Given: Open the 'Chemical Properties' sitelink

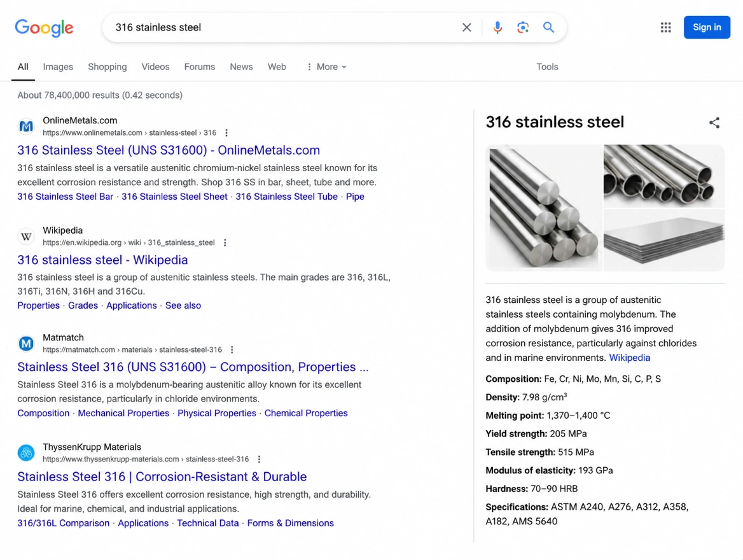Looking at the screenshot, I should pyautogui.click(x=305, y=413).
